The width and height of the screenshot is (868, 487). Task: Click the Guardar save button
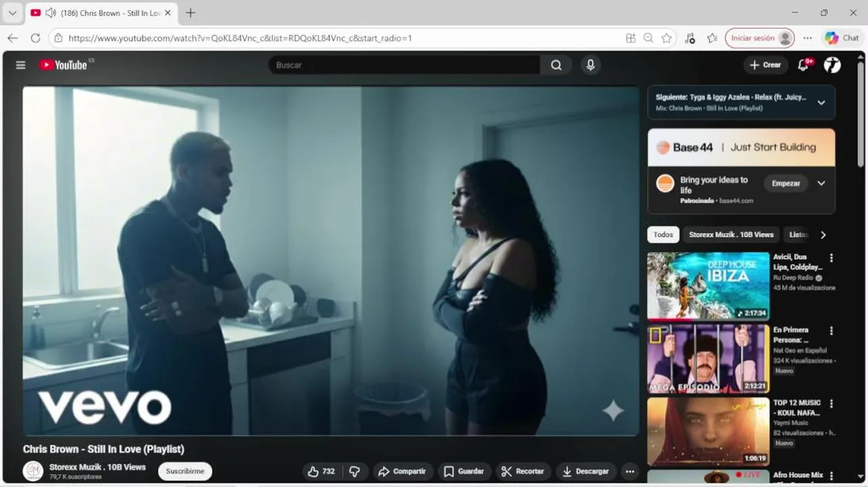tap(464, 471)
